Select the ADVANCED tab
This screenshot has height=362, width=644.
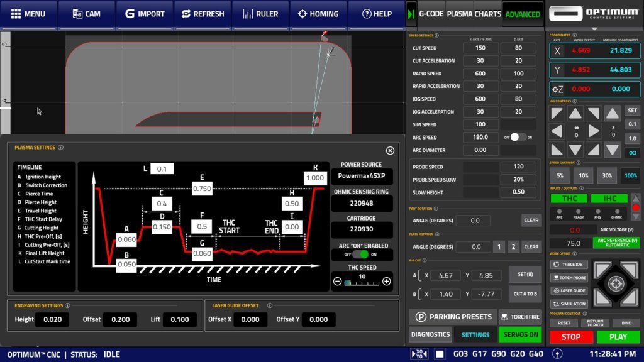point(523,14)
